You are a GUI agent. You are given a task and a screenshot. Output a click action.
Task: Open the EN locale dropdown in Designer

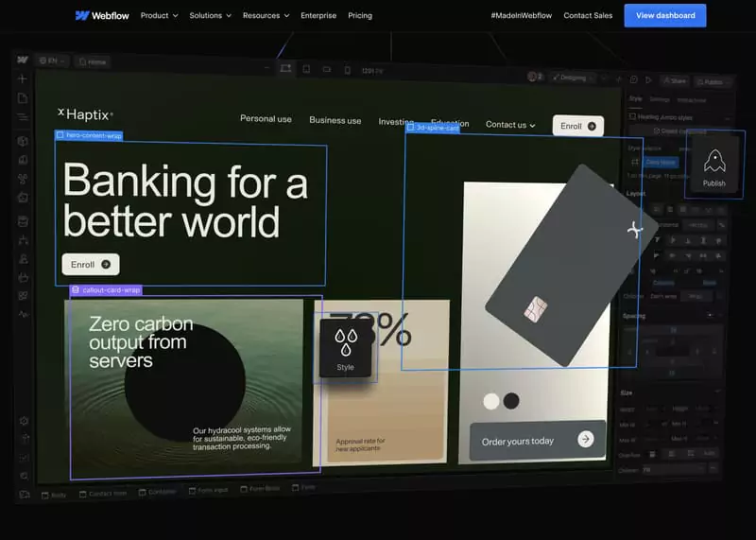[53, 61]
